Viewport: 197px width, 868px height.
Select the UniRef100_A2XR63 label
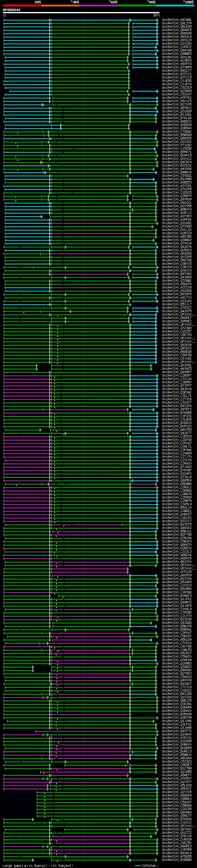[x=177, y=61]
